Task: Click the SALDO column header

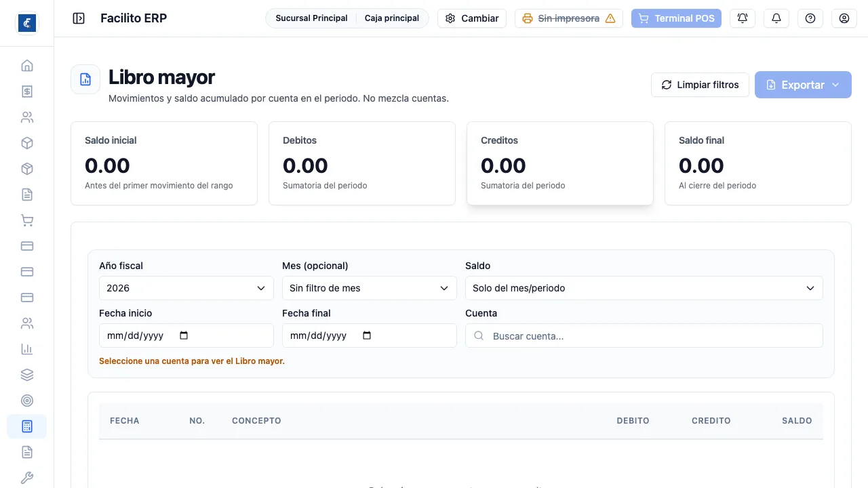Action: point(797,421)
